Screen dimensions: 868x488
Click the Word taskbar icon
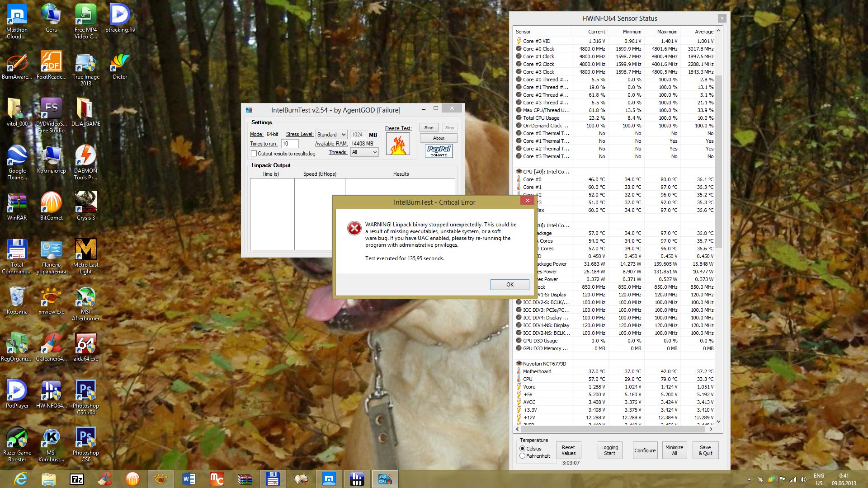click(x=189, y=479)
